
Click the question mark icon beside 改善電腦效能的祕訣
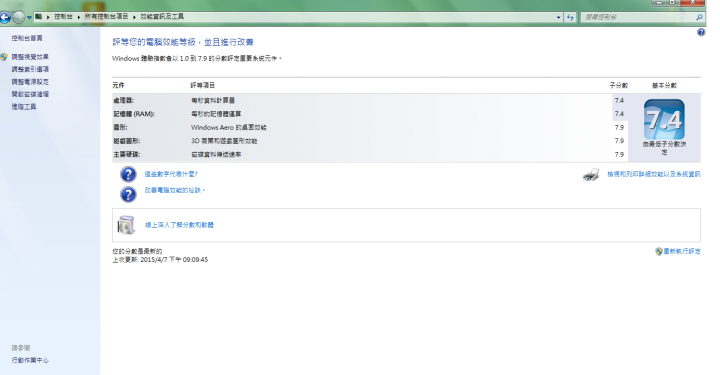128,194
